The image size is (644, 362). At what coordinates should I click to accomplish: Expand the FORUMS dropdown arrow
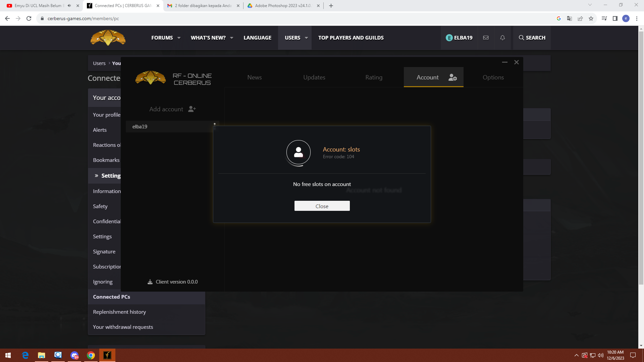(x=179, y=38)
